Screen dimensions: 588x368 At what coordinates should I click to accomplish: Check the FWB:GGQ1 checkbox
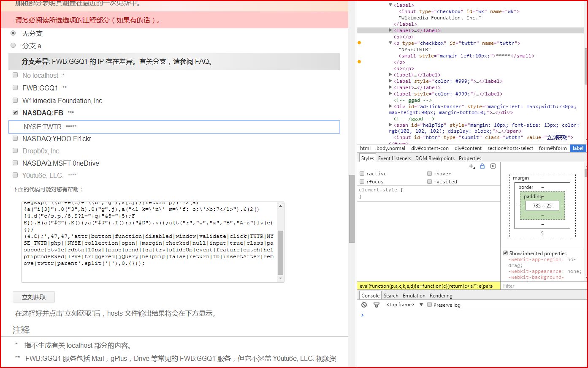15,87
